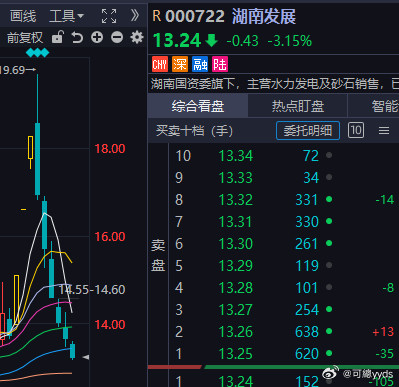Click the percent change -3.15%

pos(290,41)
